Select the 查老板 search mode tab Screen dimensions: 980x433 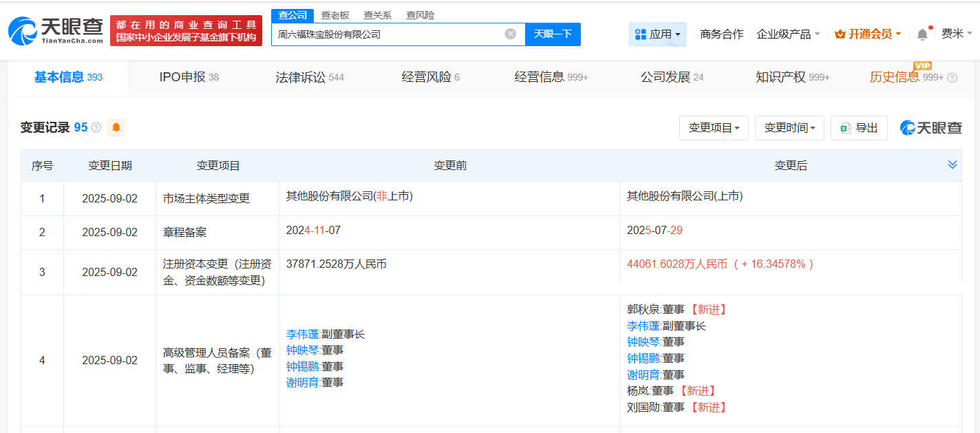[x=335, y=15]
